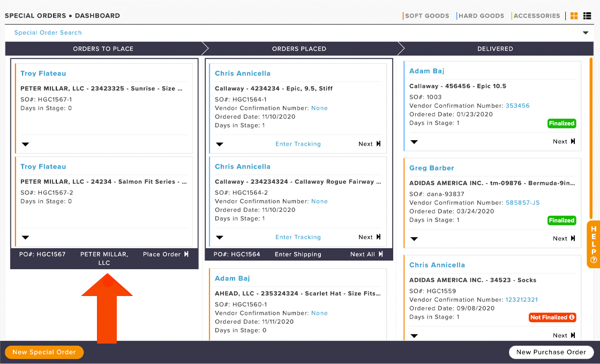Click Finalized badge on Greg Barber card

coord(562,221)
